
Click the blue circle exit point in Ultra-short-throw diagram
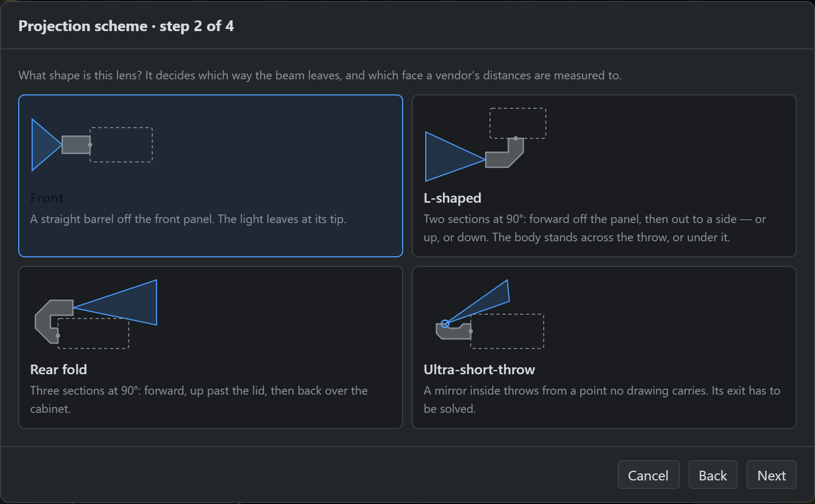coord(444,323)
